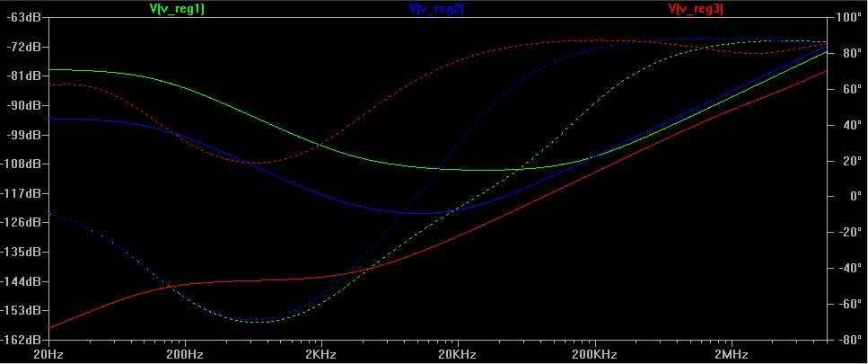Click the 2MHz frequency axis label

(x=732, y=355)
